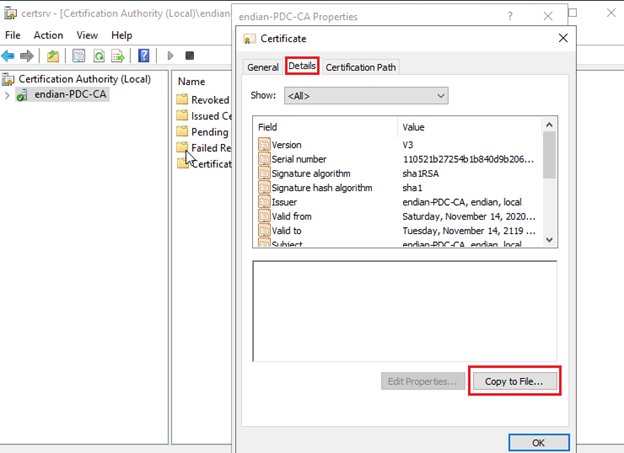This screenshot has height=453, width=624.
Task: Click the Pending folder icon
Action: tap(182, 131)
